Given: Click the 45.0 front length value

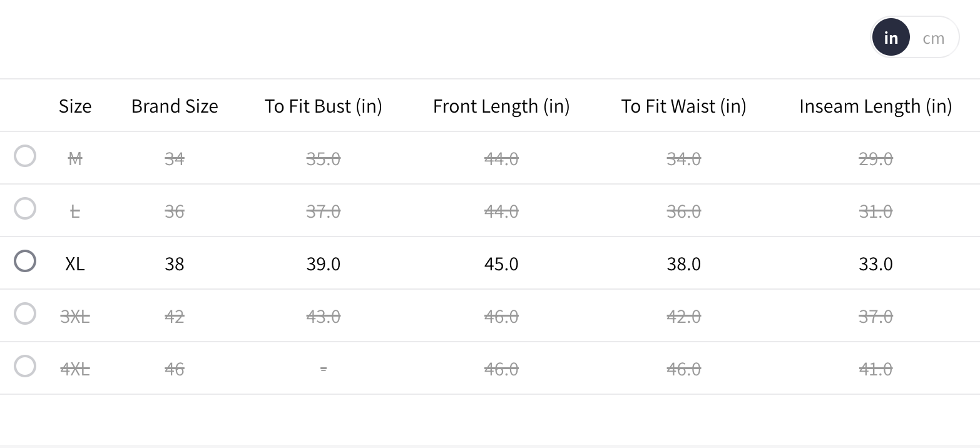Looking at the screenshot, I should (x=501, y=264).
